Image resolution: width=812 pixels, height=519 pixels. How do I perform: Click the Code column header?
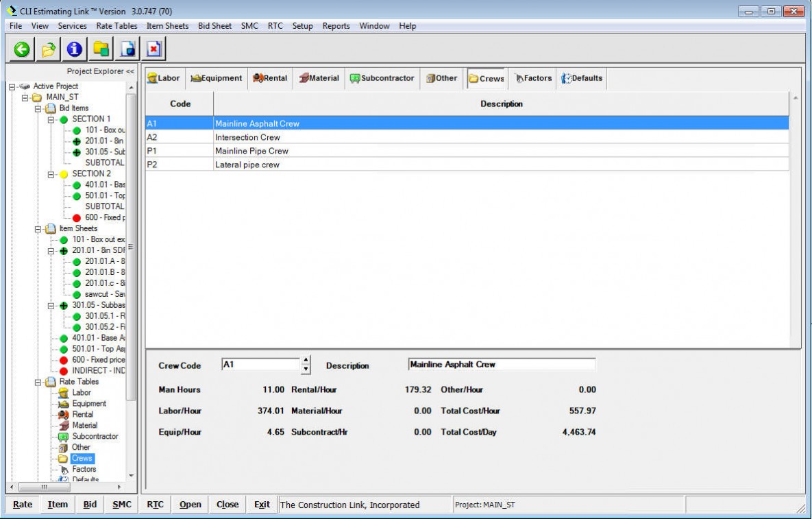[180, 104]
